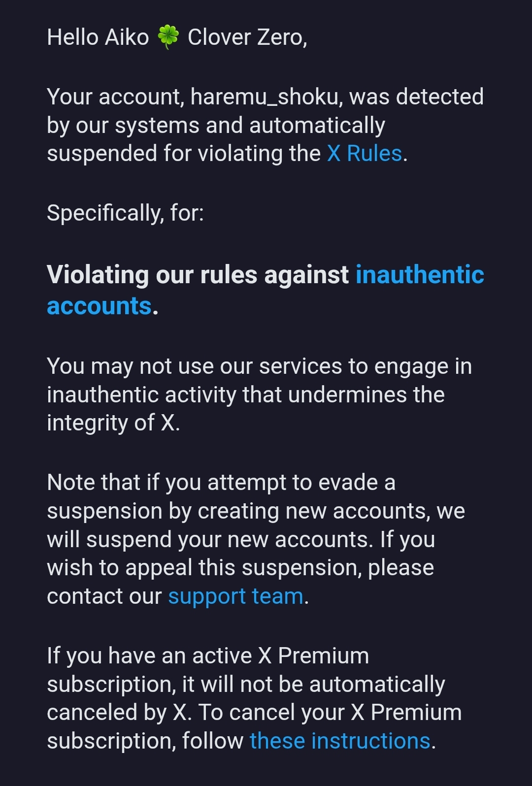Click the four-leaf clover emoji
Viewport: 532px width, 786px height.
(168, 37)
